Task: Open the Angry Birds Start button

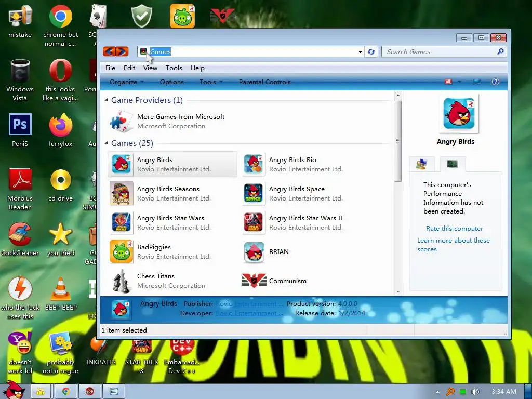Action: point(14,390)
